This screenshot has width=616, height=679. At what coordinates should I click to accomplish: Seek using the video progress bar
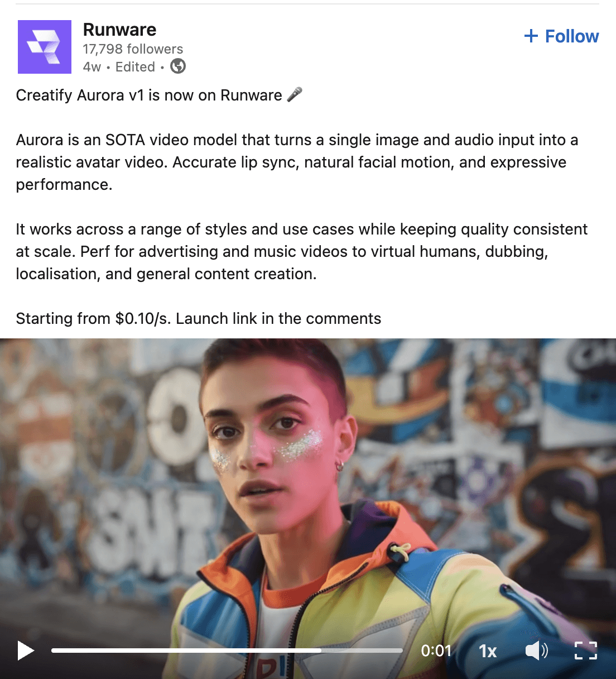pyautogui.click(x=227, y=651)
